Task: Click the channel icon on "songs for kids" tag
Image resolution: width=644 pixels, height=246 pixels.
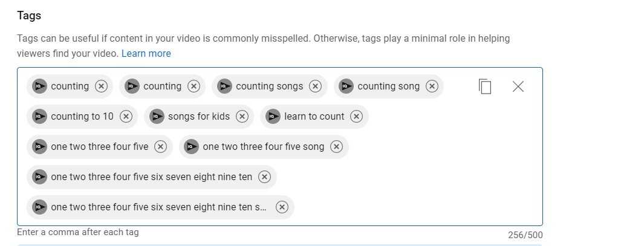Action: (157, 117)
